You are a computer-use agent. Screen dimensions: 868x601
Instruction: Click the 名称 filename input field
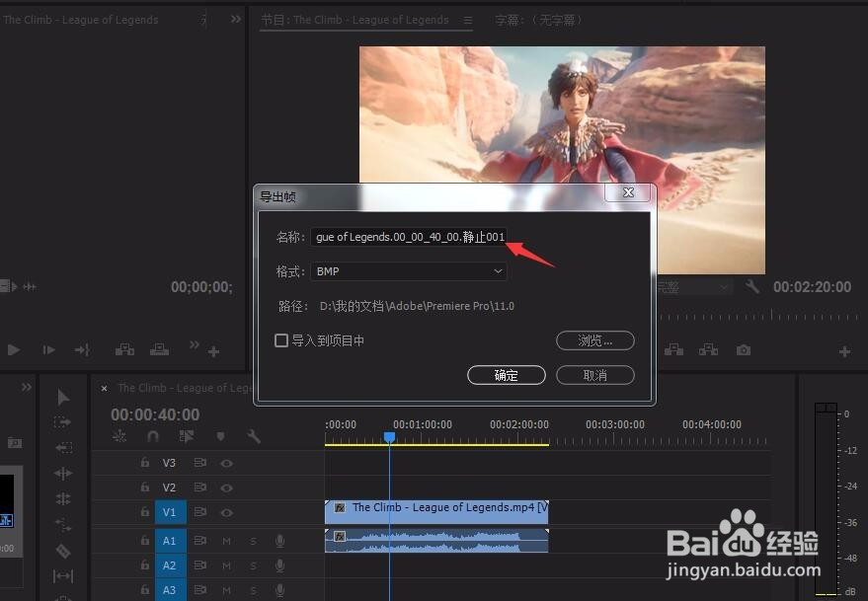point(409,237)
